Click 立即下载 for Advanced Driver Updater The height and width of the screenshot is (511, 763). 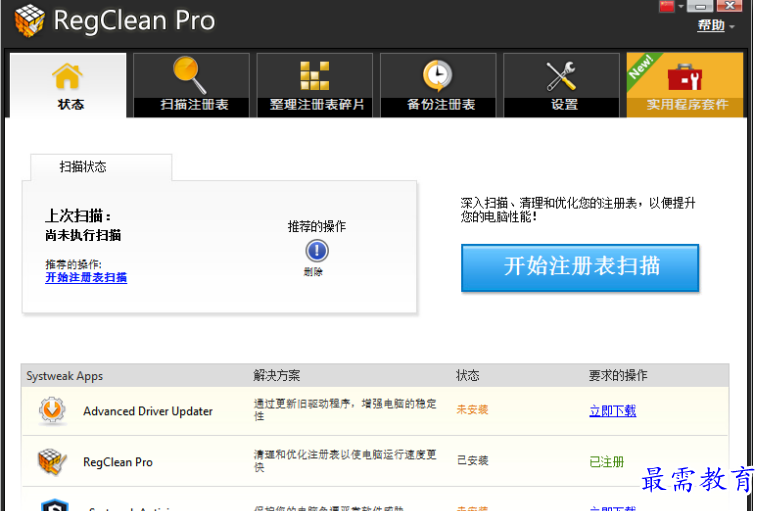point(613,411)
